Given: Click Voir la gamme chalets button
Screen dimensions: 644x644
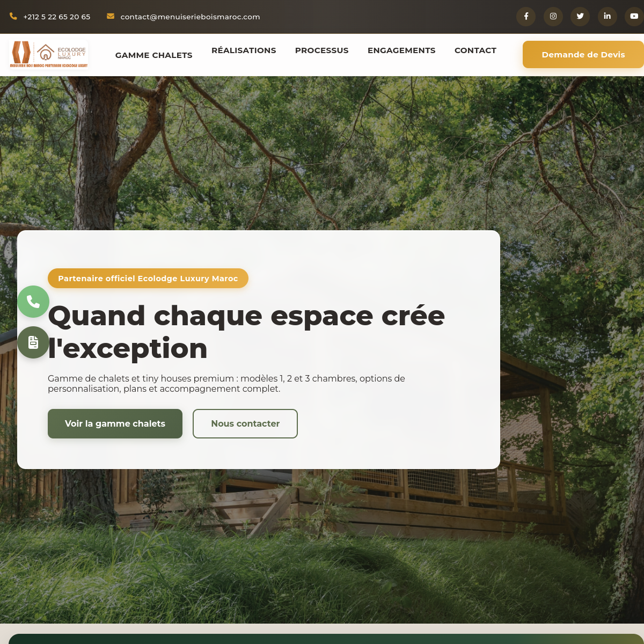Looking at the screenshot, I should tap(115, 423).
